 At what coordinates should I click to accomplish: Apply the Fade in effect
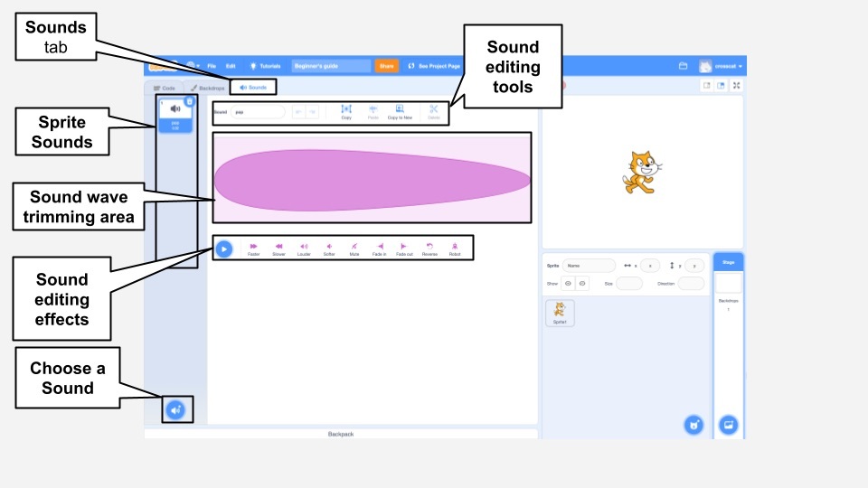[x=379, y=249]
